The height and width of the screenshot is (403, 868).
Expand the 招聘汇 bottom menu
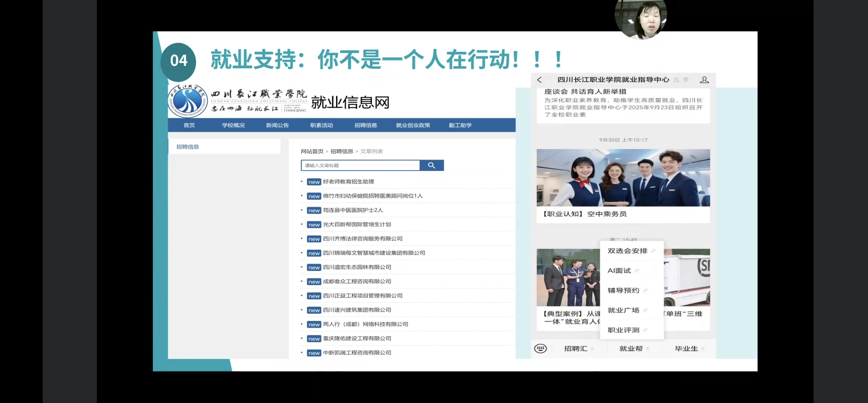pyautogui.click(x=575, y=349)
